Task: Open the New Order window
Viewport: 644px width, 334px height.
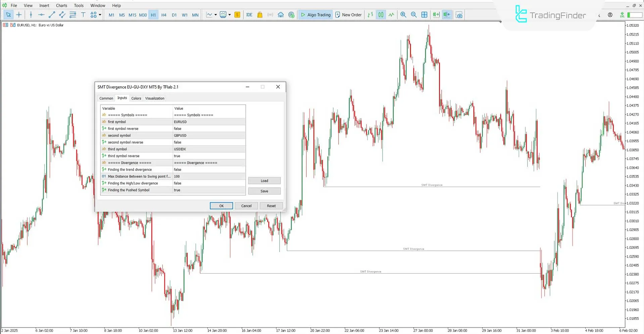Action: [x=348, y=15]
